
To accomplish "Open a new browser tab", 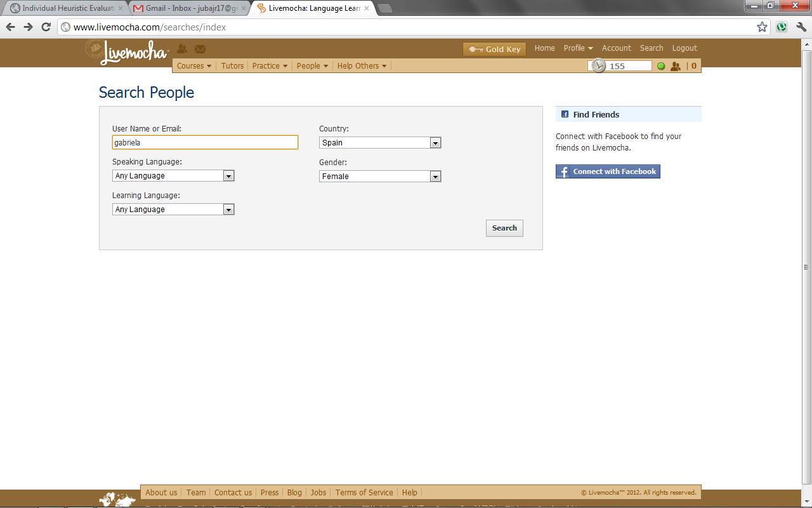I will (x=384, y=8).
